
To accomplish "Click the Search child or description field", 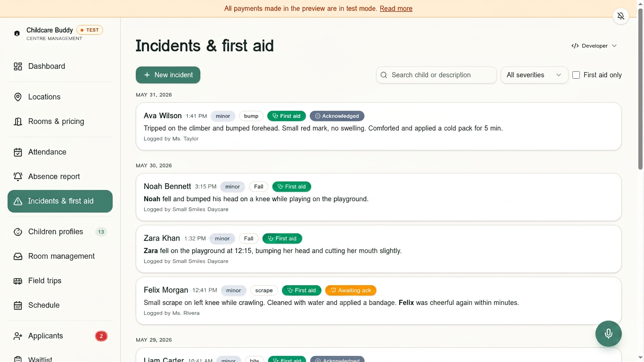I will click(x=437, y=75).
